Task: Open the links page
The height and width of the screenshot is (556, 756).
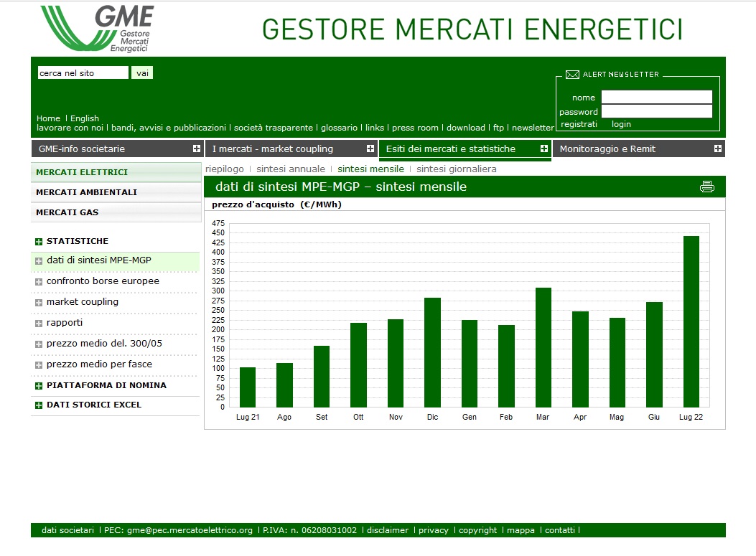Action: pos(375,128)
